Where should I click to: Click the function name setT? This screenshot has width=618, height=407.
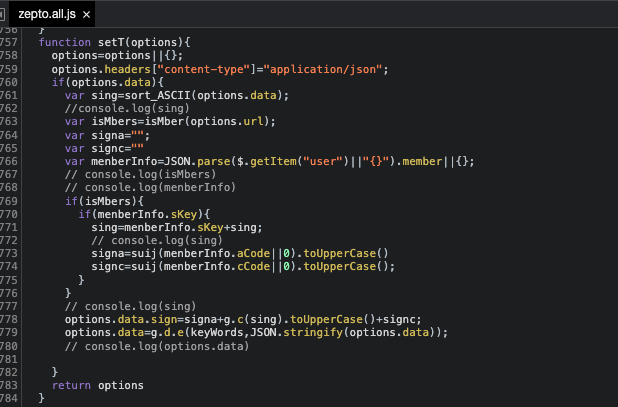coord(111,42)
